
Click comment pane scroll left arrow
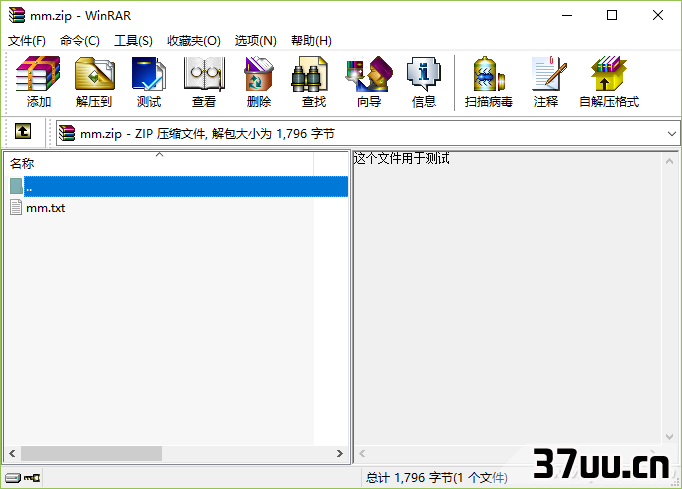pyautogui.click(x=362, y=453)
